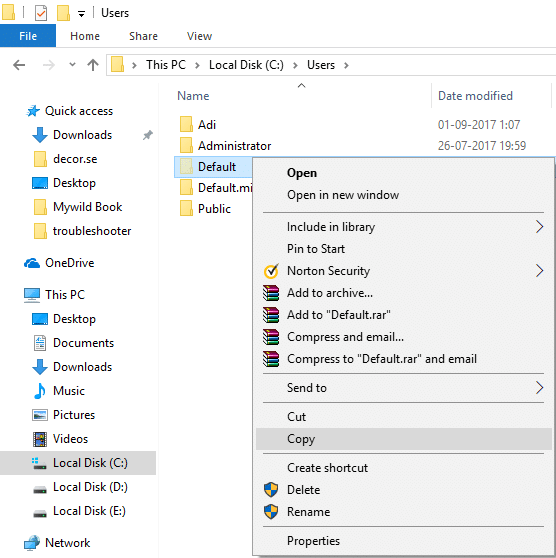556x558 pixels.
Task: Click the Properties quick access toolbar icon
Action: 41,14
